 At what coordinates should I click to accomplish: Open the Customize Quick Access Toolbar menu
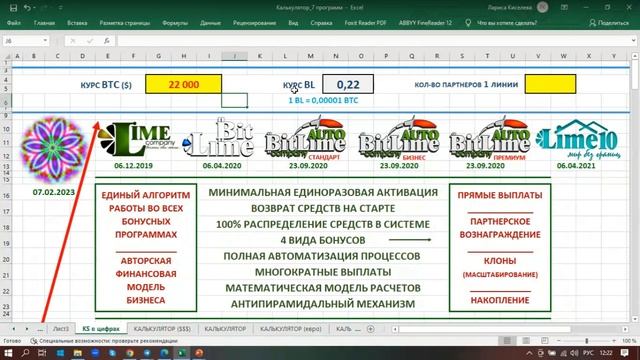click(61, 8)
